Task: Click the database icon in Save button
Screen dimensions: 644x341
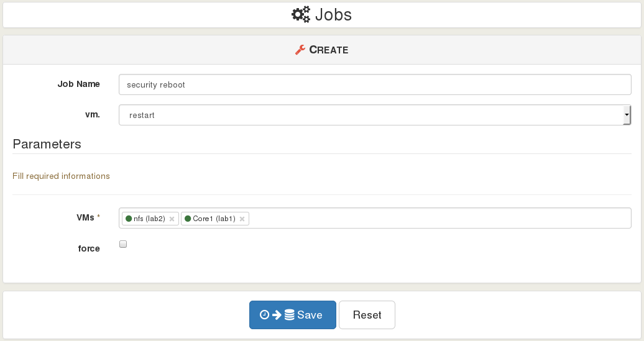Action: (x=290, y=315)
